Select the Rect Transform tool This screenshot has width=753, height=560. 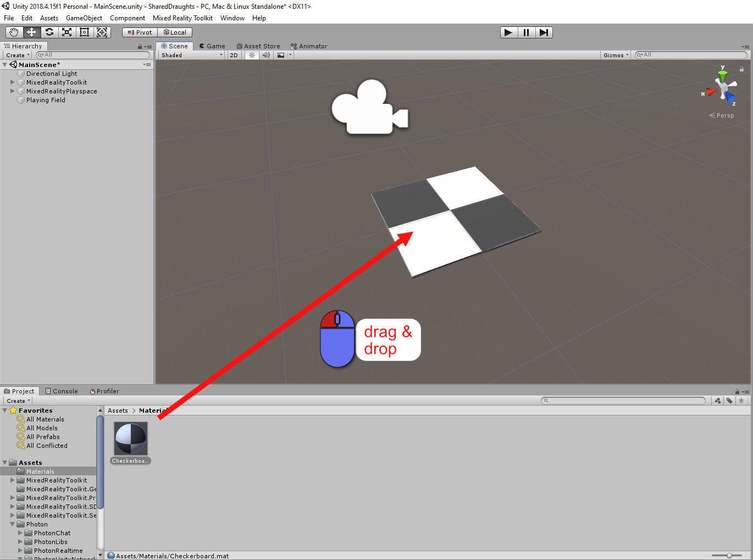click(85, 32)
